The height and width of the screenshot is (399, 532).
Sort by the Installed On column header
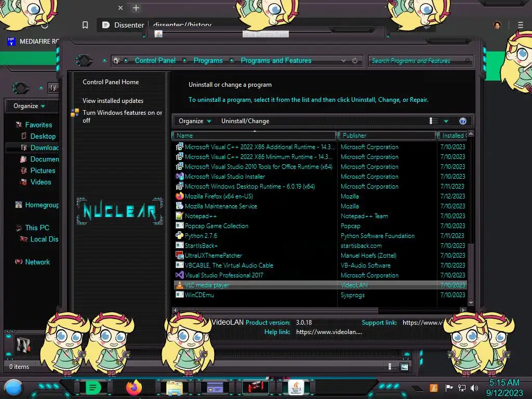[453, 136]
